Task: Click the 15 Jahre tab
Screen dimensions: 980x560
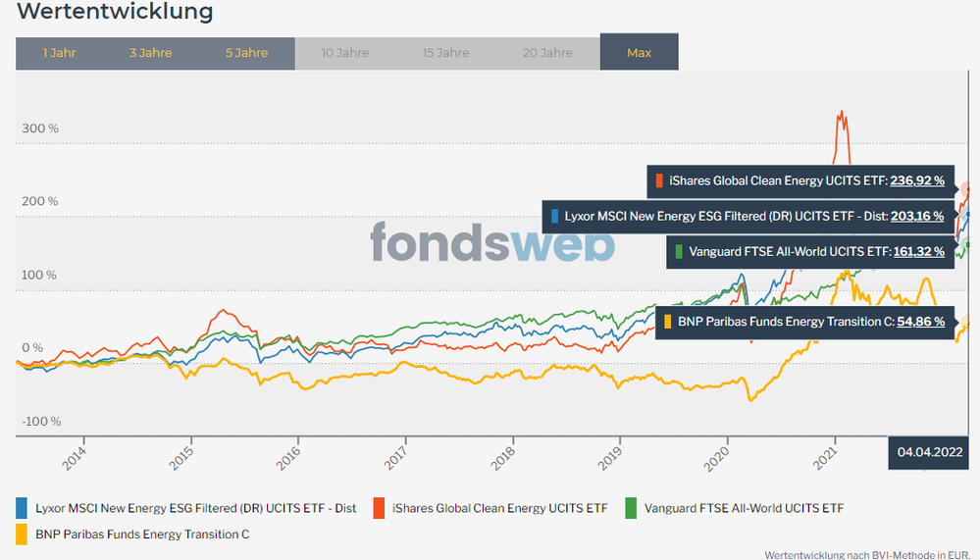Action: tap(447, 53)
